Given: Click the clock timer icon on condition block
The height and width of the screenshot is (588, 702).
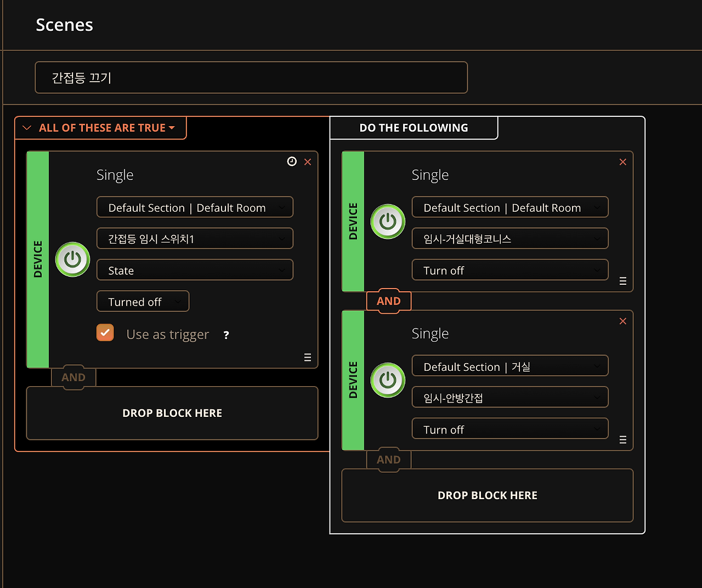Looking at the screenshot, I should coord(292,161).
